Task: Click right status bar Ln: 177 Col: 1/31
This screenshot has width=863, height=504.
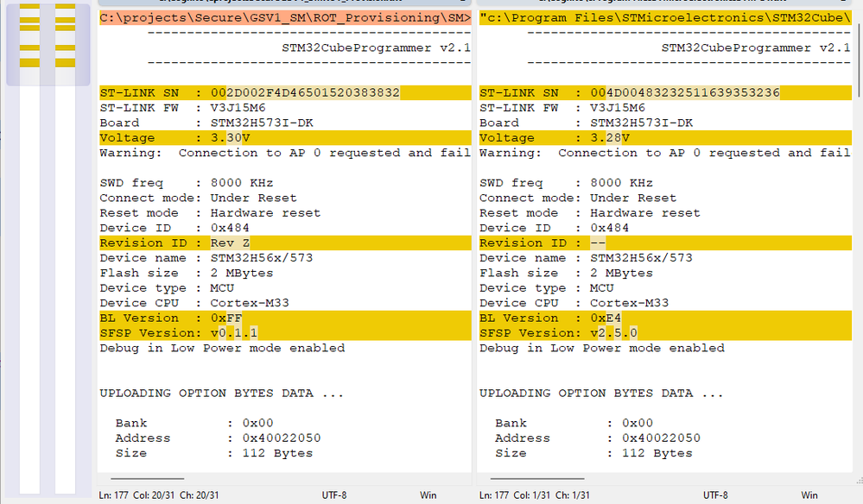Action: click(x=535, y=495)
